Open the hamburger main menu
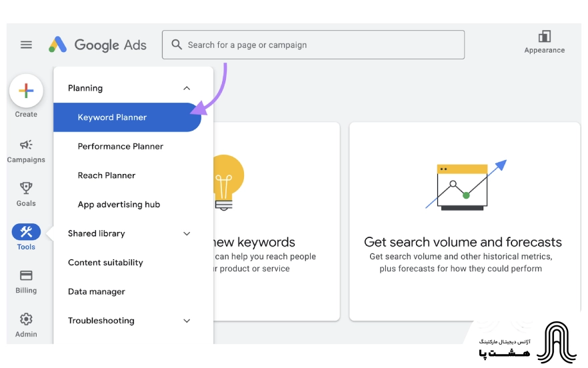The height and width of the screenshot is (368, 588). click(26, 45)
